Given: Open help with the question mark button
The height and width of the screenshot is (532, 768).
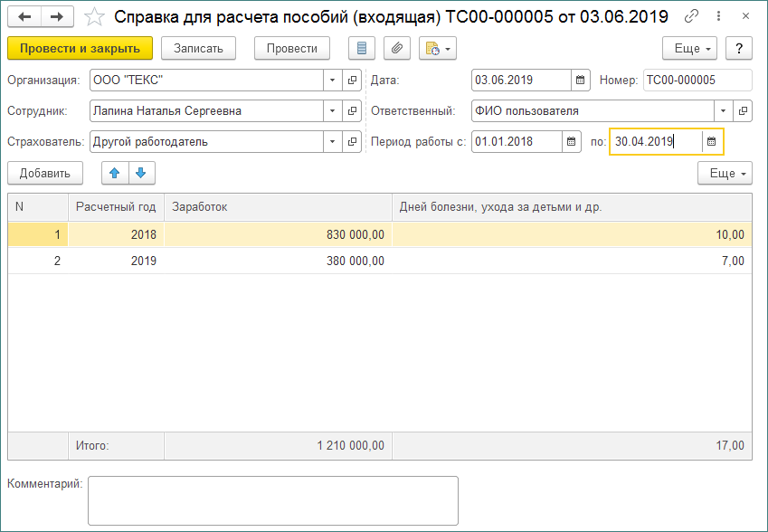Looking at the screenshot, I should point(738,49).
